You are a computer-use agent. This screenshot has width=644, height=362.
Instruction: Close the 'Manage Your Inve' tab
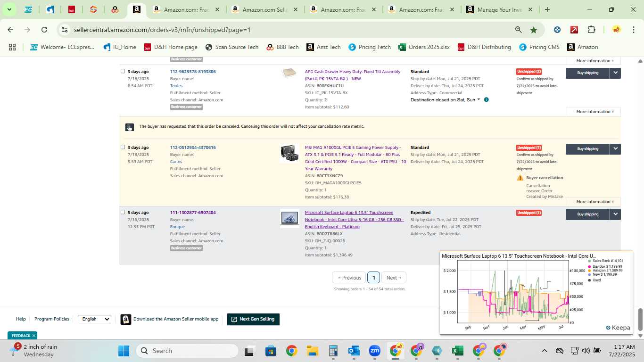(530, 9)
